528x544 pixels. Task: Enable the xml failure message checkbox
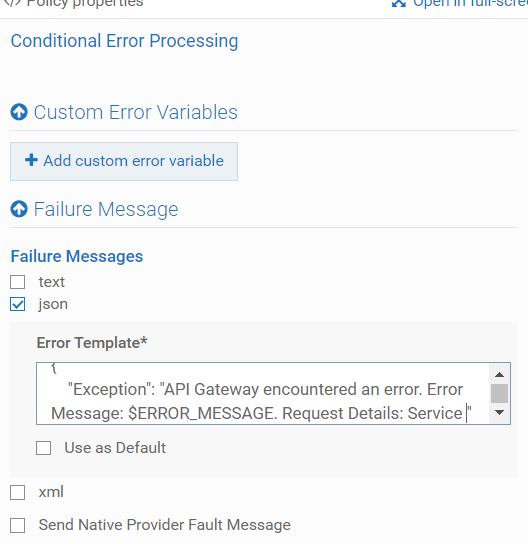pyautogui.click(x=17, y=492)
